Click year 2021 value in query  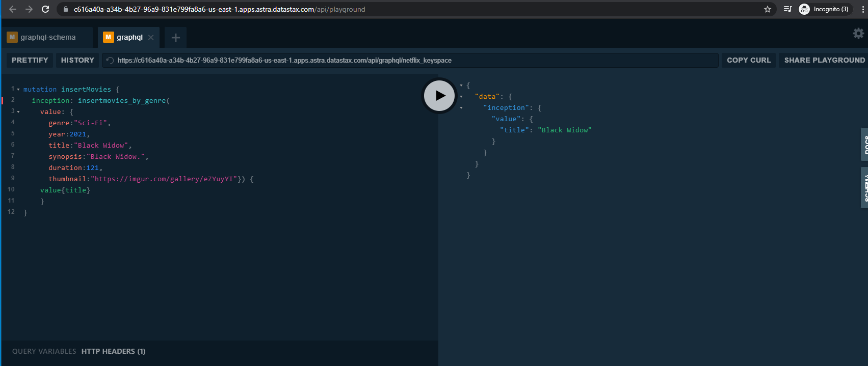click(x=78, y=134)
